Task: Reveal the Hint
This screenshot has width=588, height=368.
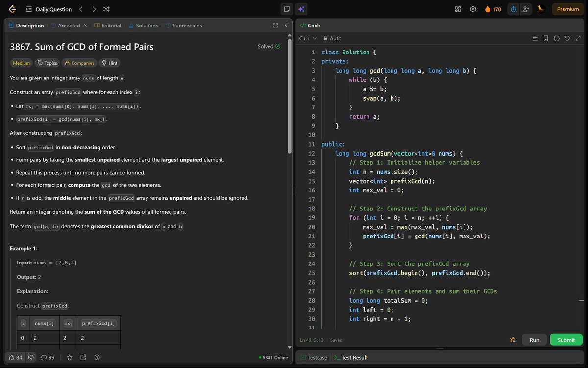Action: tap(109, 63)
